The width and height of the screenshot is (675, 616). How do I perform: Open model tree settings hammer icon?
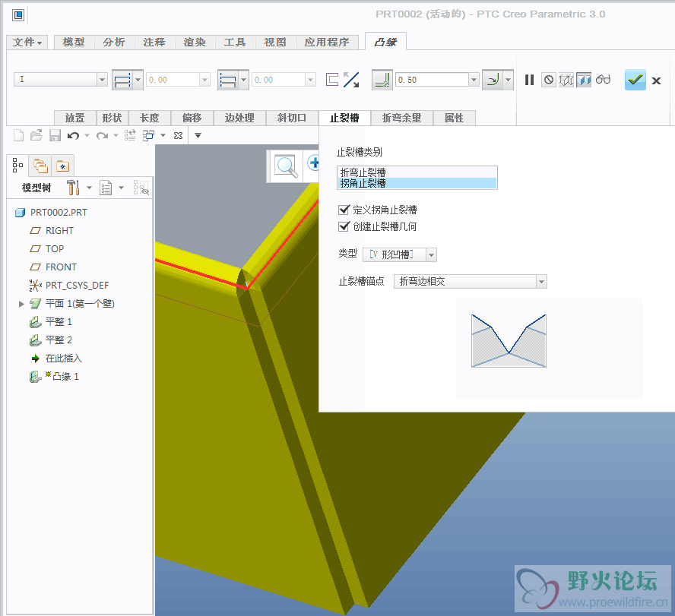tap(73, 188)
